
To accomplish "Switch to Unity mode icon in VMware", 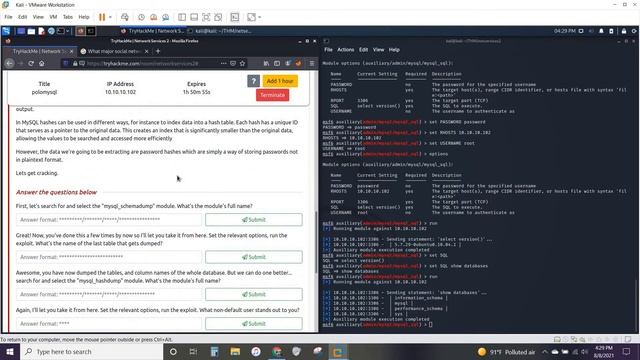I will point(218,17).
